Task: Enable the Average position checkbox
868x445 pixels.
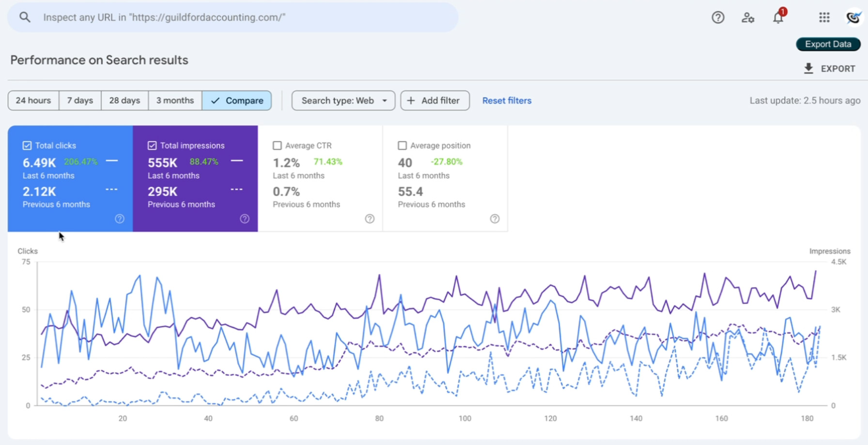Action: point(402,145)
